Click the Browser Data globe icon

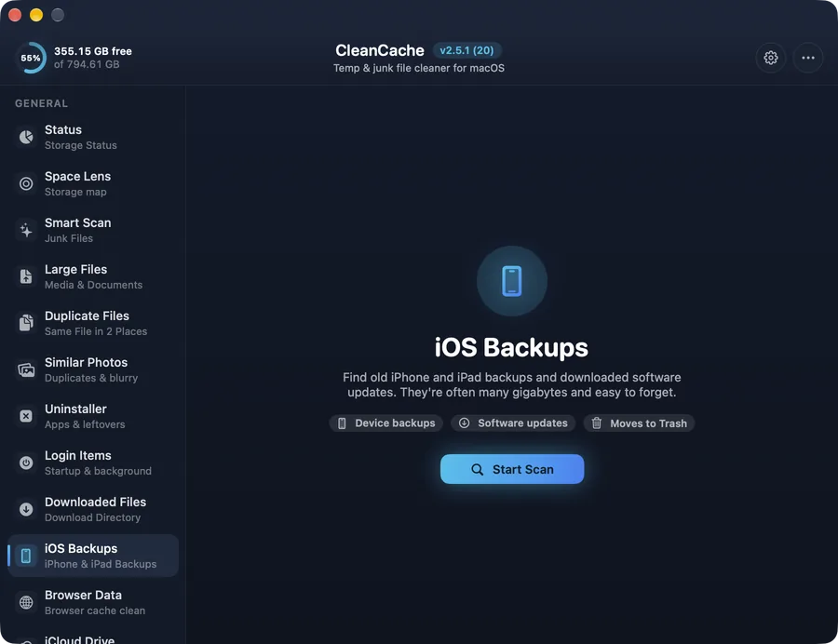coord(26,602)
